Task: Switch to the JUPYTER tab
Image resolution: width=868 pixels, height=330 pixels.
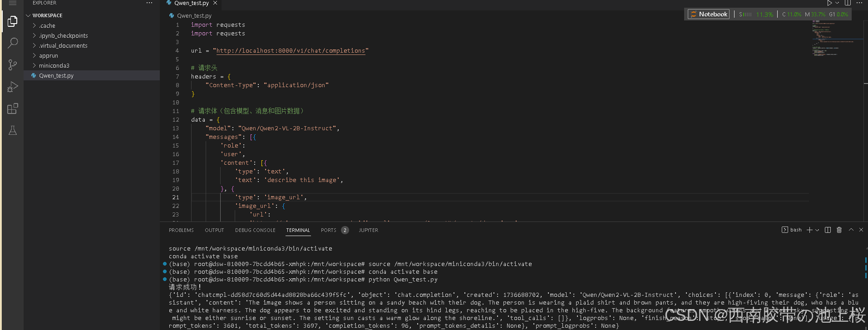Action: pos(368,231)
